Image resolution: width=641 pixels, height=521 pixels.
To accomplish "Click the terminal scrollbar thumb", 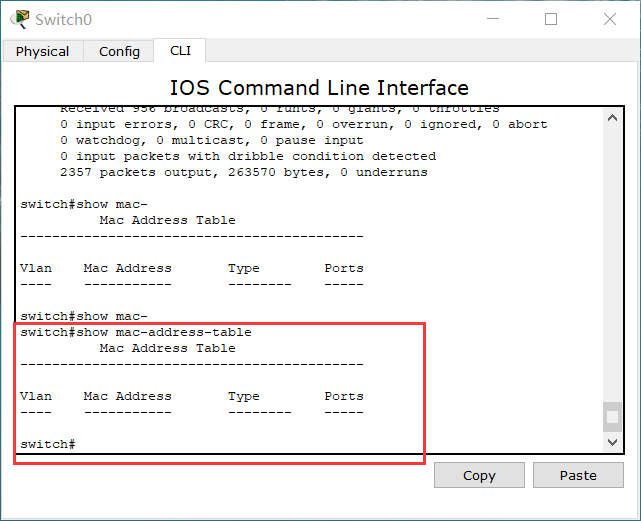I will (x=612, y=417).
